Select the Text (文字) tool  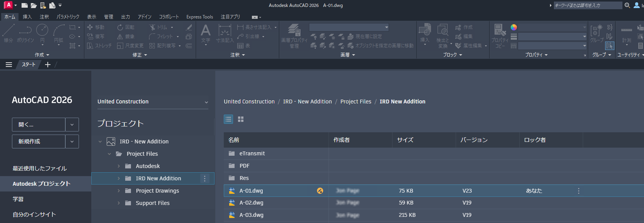[206, 33]
